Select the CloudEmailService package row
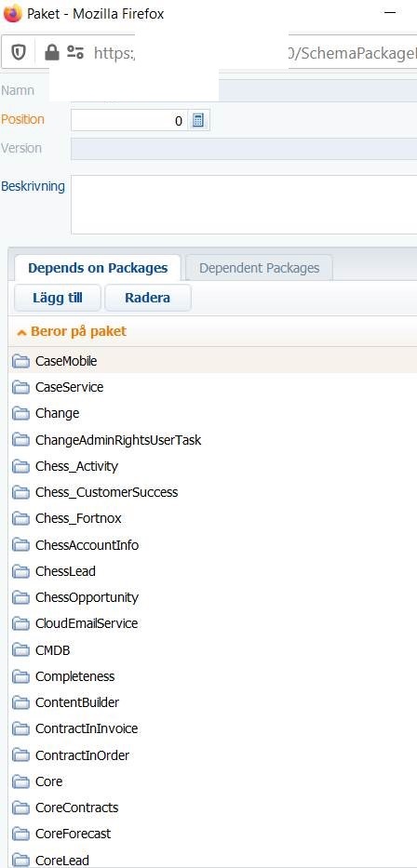The height and width of the screenshot is (868, 417). click(x=212, y=623)
